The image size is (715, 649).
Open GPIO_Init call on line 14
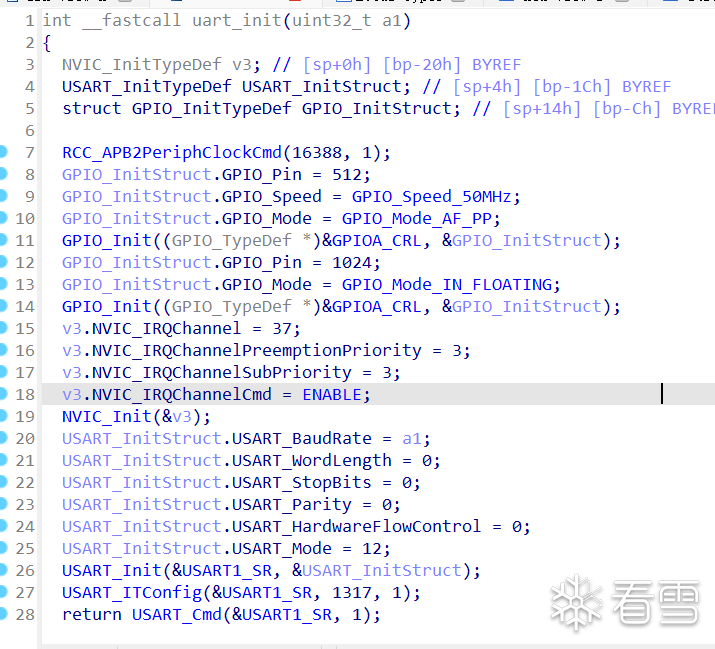(x=107, y=307)
